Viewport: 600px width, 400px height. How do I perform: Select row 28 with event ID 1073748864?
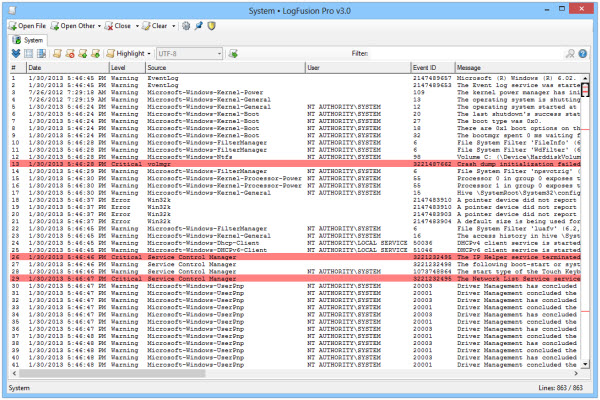[295, 272]
